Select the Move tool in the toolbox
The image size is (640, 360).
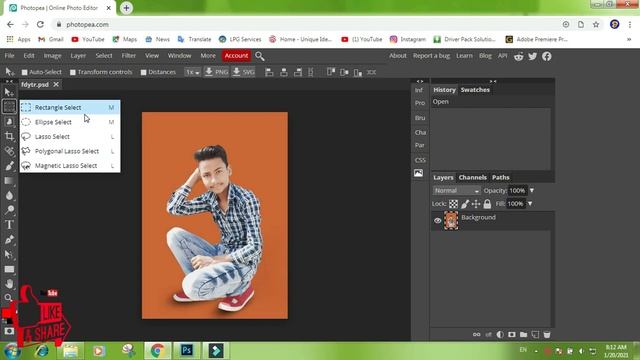(9, 92)
